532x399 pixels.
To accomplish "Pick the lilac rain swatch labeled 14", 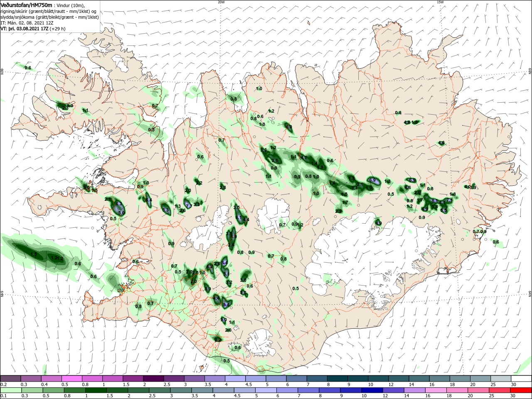I will point(414,390).
